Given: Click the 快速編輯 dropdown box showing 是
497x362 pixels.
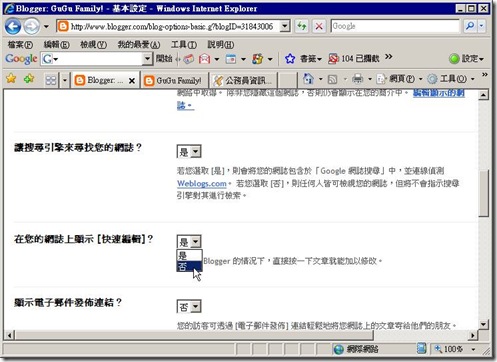Looking at the screenshot, I should pyautogui.click(x=189, y=242).
